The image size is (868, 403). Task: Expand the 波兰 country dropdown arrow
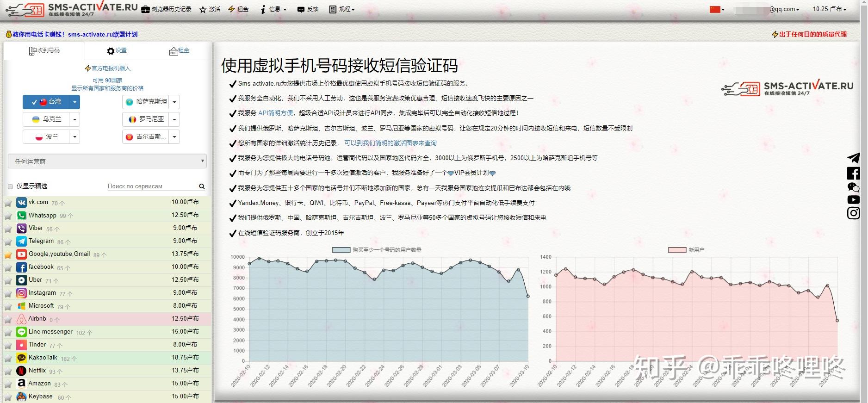click(74, 137)
